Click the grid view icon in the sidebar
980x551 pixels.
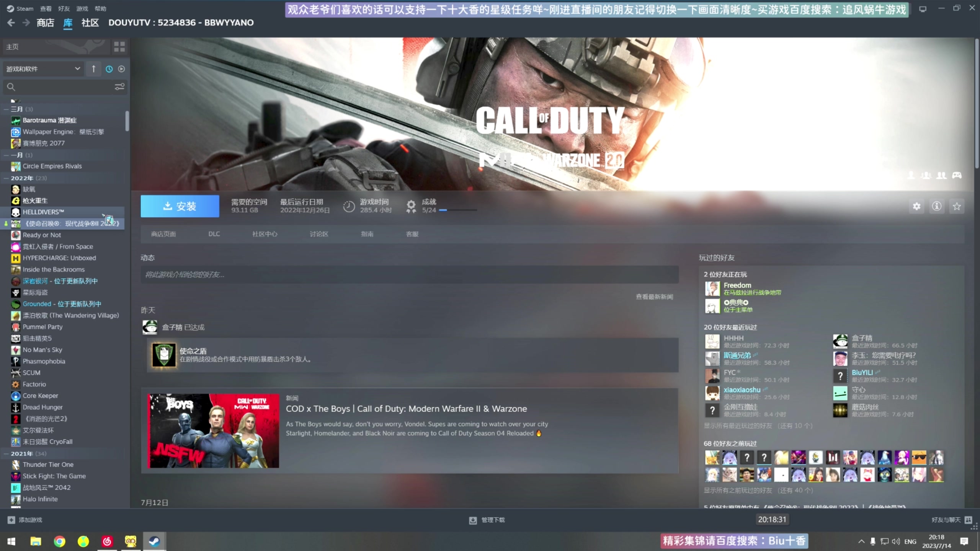119,47
